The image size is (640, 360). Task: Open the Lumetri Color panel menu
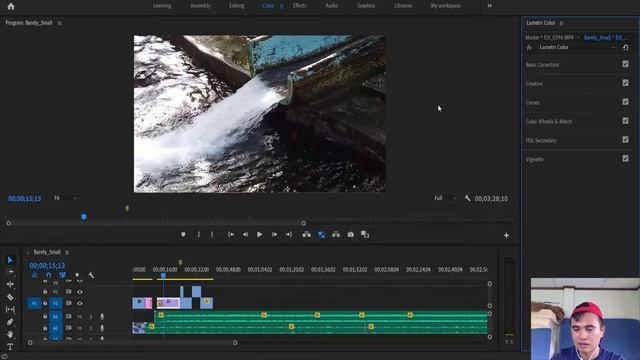[561, 23]
